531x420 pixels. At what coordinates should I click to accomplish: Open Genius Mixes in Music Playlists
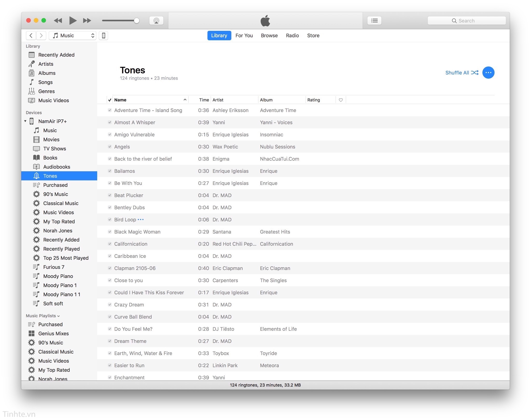[53, 333]
